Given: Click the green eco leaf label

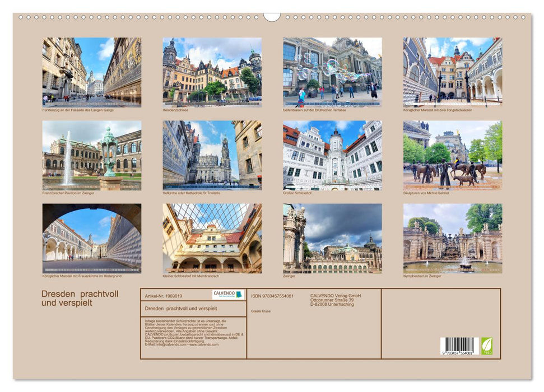Looking at the screenshot, I should tap(487, 346).
